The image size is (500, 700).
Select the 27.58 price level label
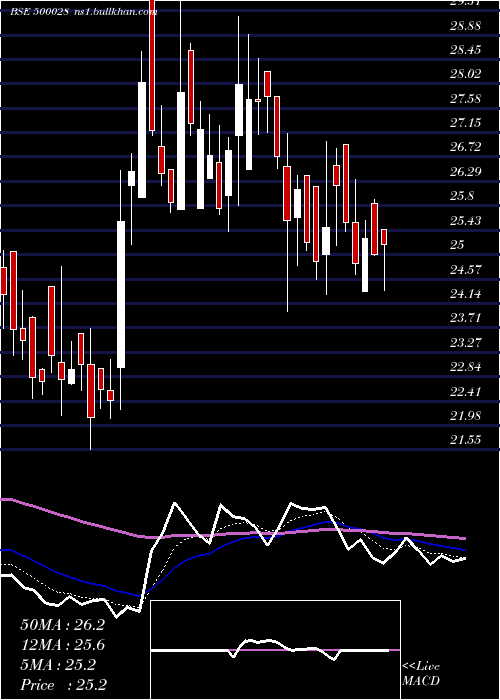[x=465, y=99]
